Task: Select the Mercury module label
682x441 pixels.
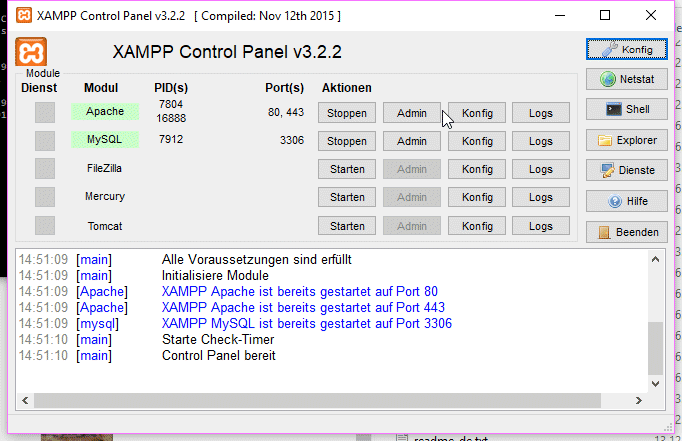Action: pos(105,196)
